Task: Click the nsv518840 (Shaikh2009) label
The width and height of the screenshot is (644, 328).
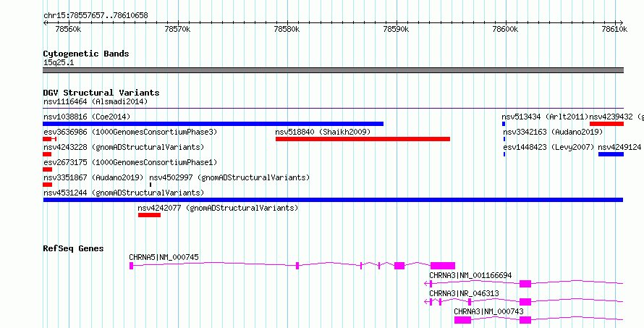Action: coord(323,132)
